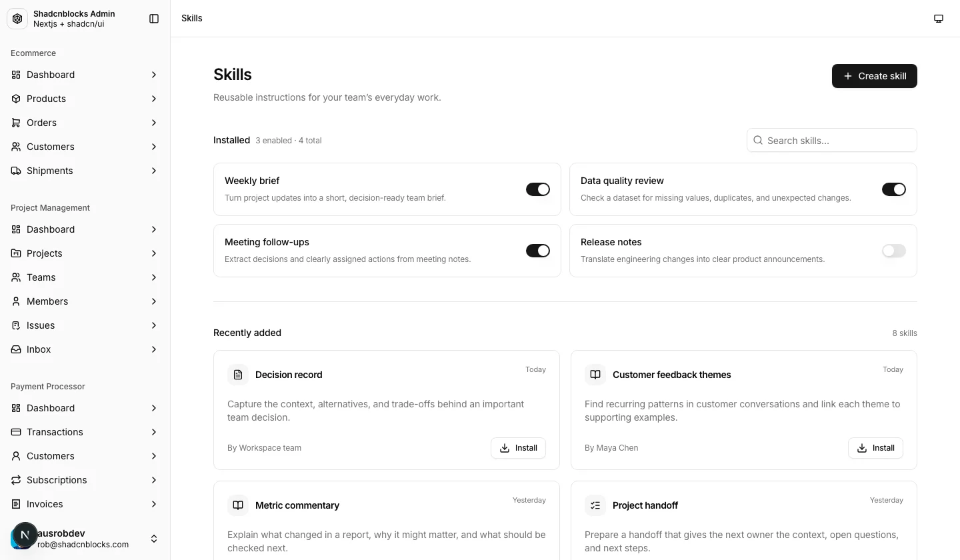Turn off the Data quality review switch
Image resolution: width=960 pixels, height=560 pixels.
coord(894,189)
